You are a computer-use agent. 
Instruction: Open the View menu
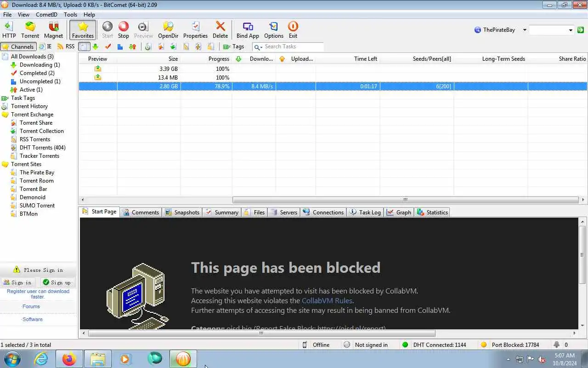pos(23,15)
